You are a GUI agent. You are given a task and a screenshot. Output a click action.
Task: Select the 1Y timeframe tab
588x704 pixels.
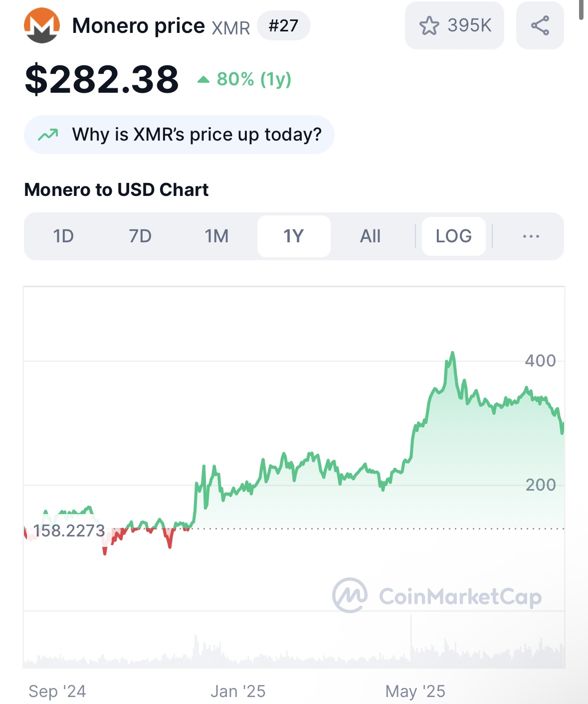294,236
